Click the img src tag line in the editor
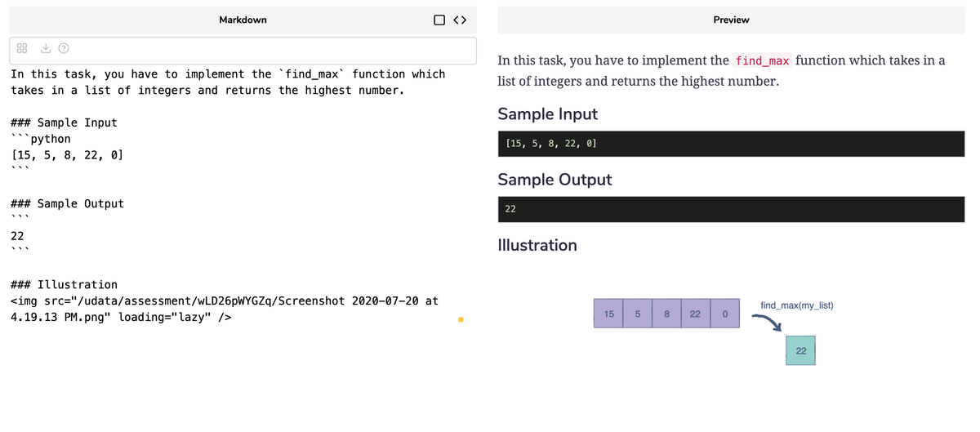 (x=225, y=309)
